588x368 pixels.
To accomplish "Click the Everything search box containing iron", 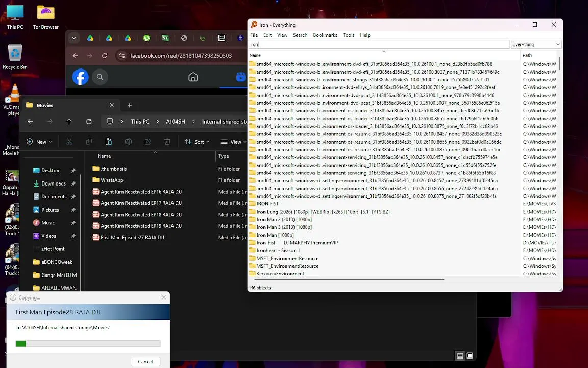I will pos(379,44).
